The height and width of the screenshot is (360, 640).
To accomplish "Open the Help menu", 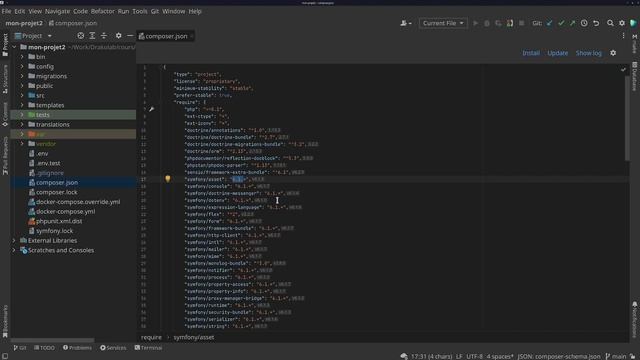I will click(195, 11).
